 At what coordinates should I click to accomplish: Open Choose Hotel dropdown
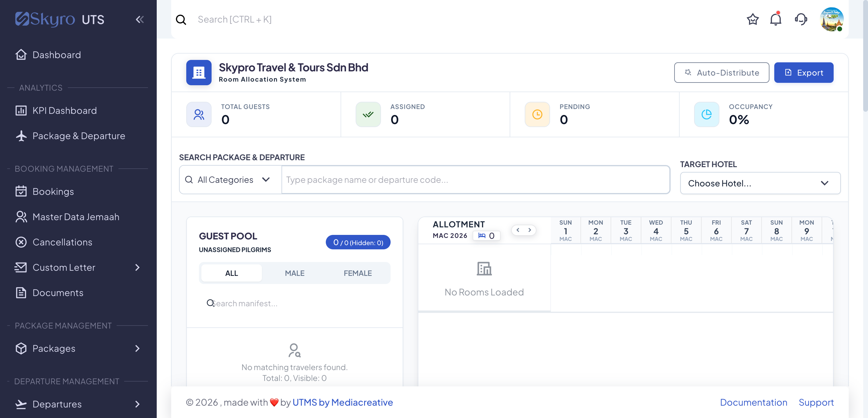pos(760,183)
